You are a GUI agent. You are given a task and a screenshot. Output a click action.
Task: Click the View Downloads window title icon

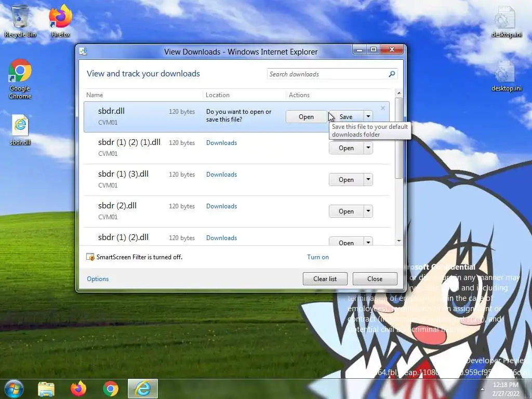pyautogui.click(x=83, y=51)
